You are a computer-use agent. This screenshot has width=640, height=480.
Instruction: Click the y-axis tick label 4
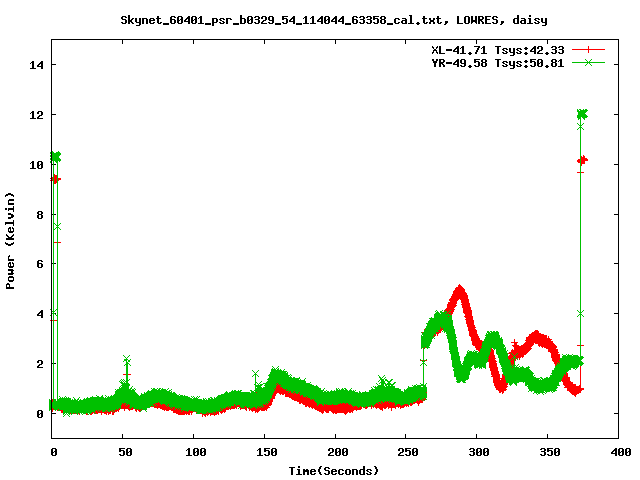40,314
